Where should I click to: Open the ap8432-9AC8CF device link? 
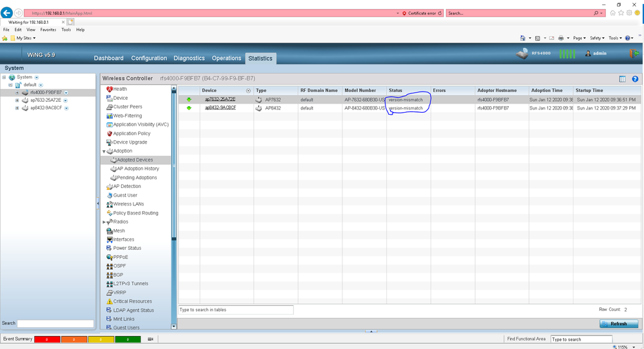220,108
